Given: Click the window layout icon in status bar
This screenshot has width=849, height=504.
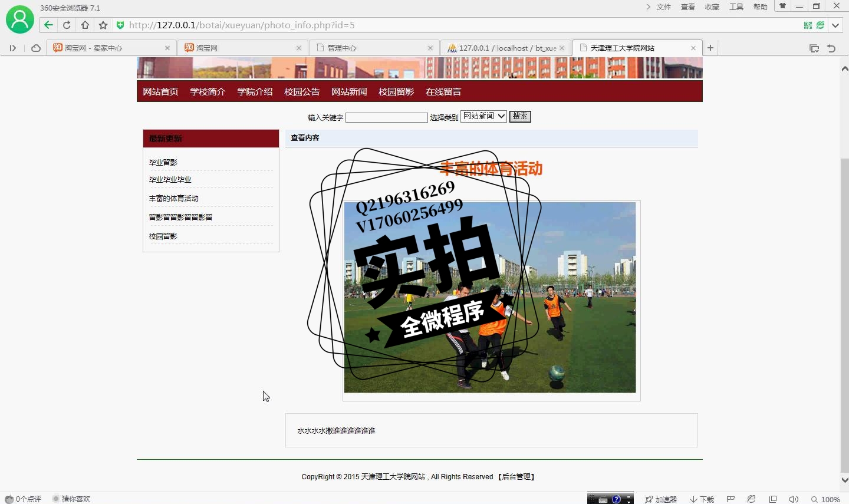Looking at the screenshot, I should [x=773, y=499].
